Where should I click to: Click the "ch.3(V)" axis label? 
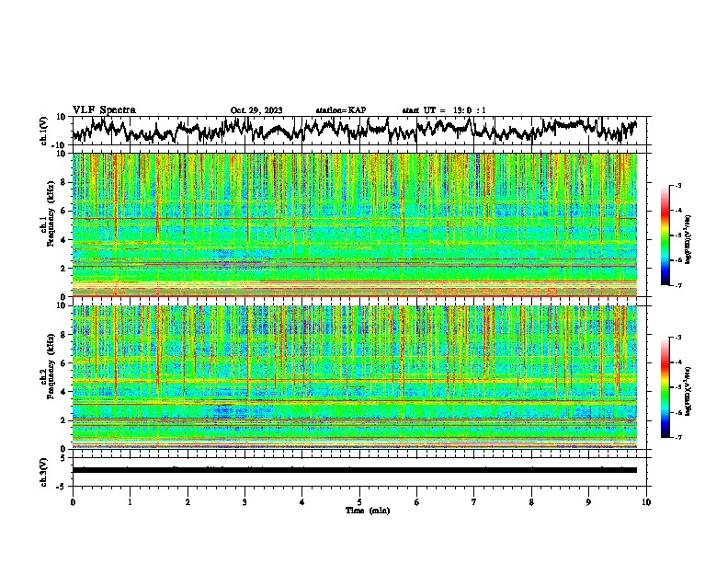click(44, 472)
